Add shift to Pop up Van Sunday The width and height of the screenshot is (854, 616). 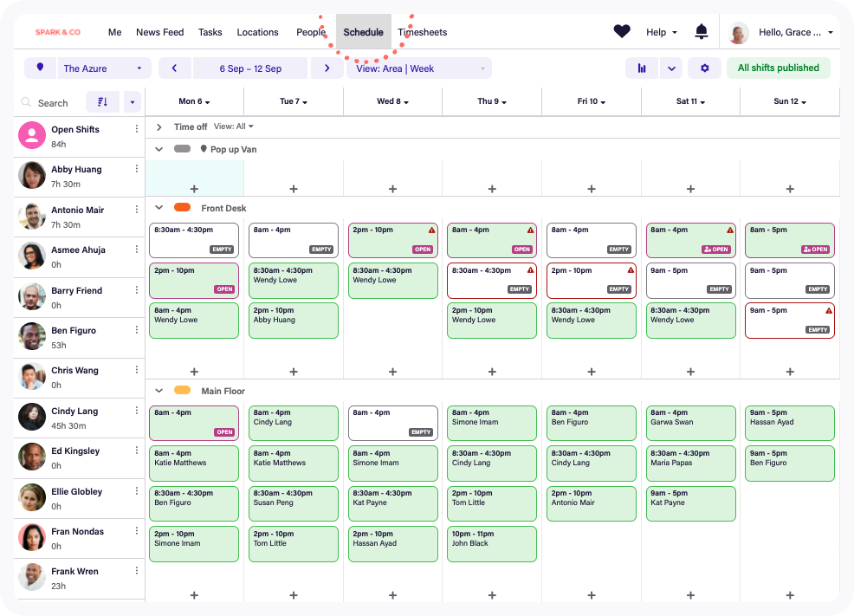pos(790,189)
